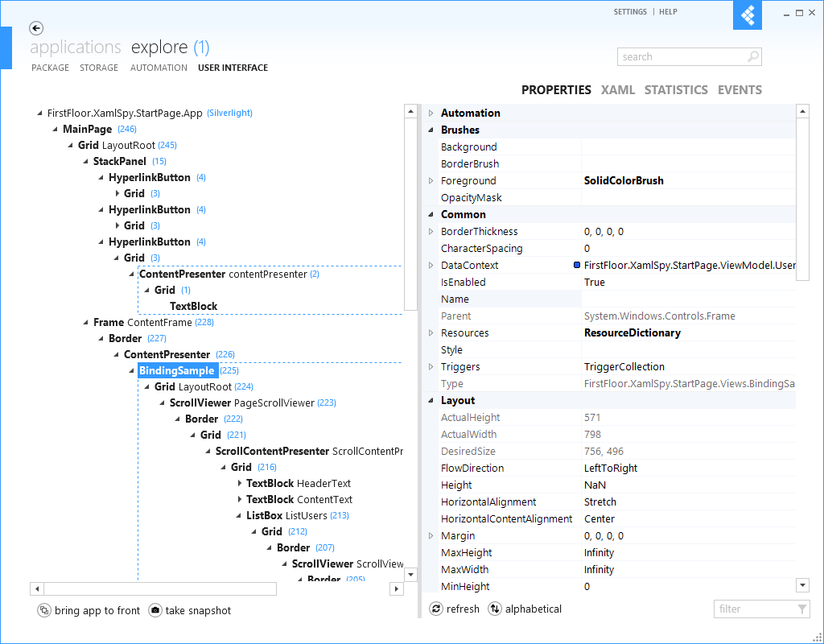Image resolution: width=824 pixels, height=644 pixels.
Task: Click the alphabetical sort icon
Action: (x=495, y=609)
